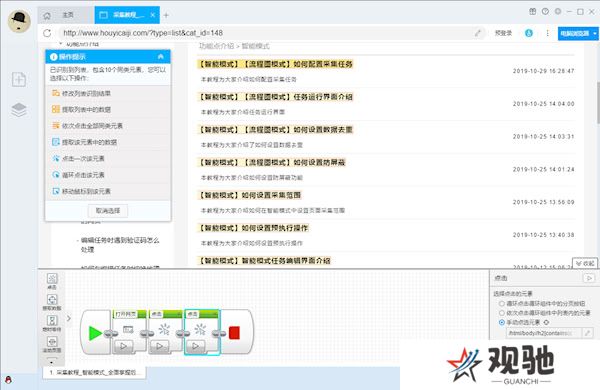Run the highlighted click block play button
The height and width of the screenshot is (390, 600).
pyautogui.click(x=196, y=346)
